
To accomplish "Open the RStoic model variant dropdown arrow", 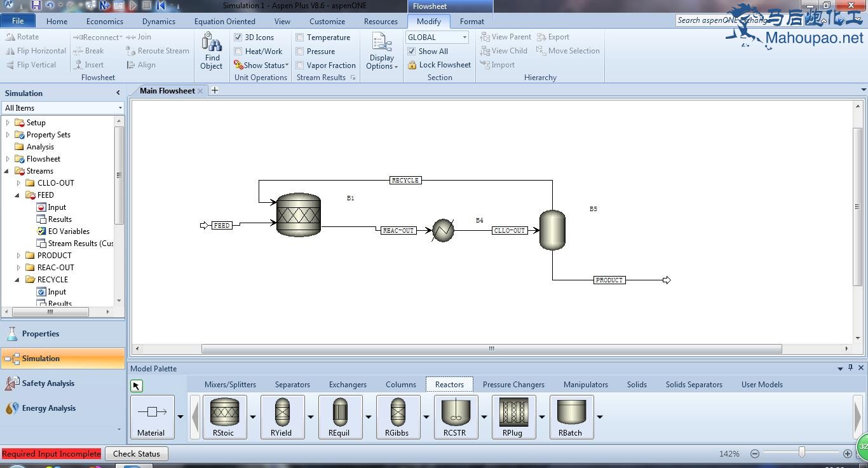I will pos(252,417).
